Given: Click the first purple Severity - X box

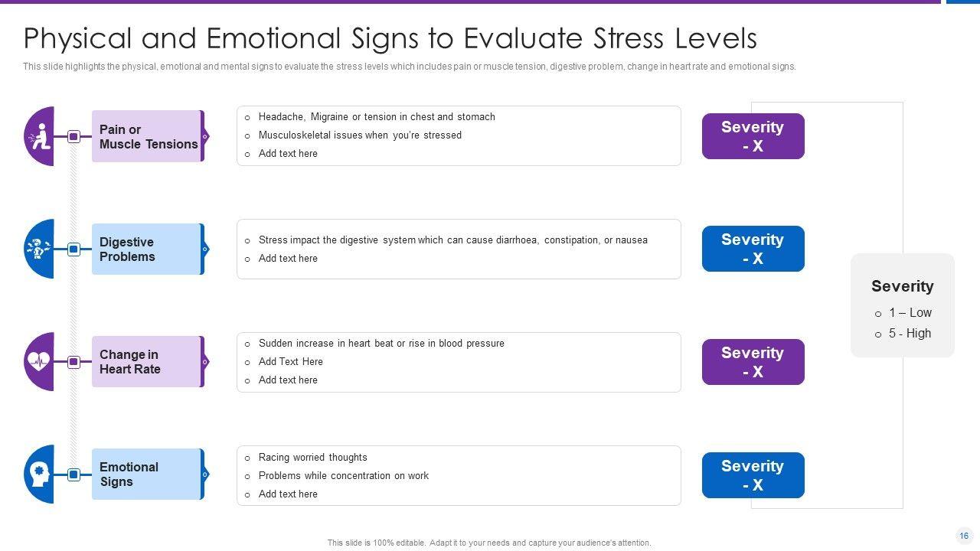Looking at the screenshot, I should (753, 136).
